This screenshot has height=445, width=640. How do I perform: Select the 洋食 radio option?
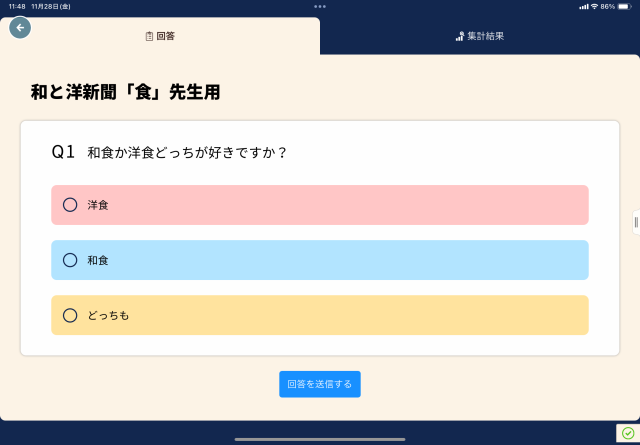click(x=70, y=205)
